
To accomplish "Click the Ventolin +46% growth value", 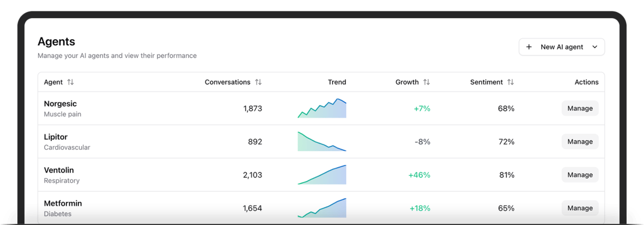I will (419, 175).
